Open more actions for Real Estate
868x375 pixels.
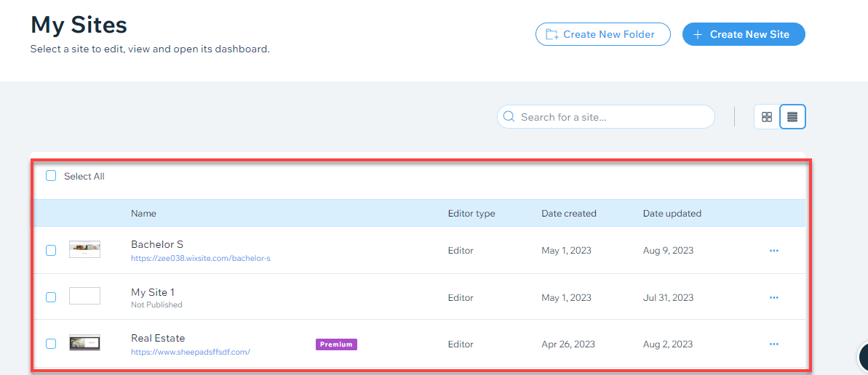click(x=774, y=344)
